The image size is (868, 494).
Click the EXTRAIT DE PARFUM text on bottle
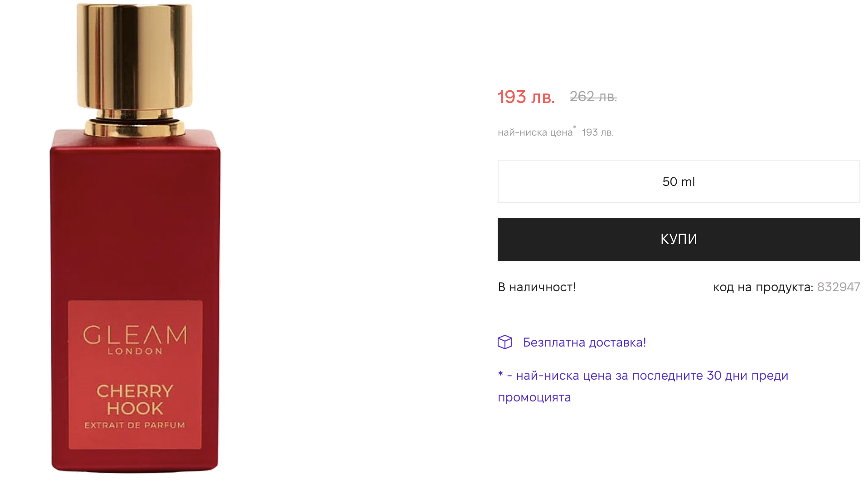tap(135, 425)
